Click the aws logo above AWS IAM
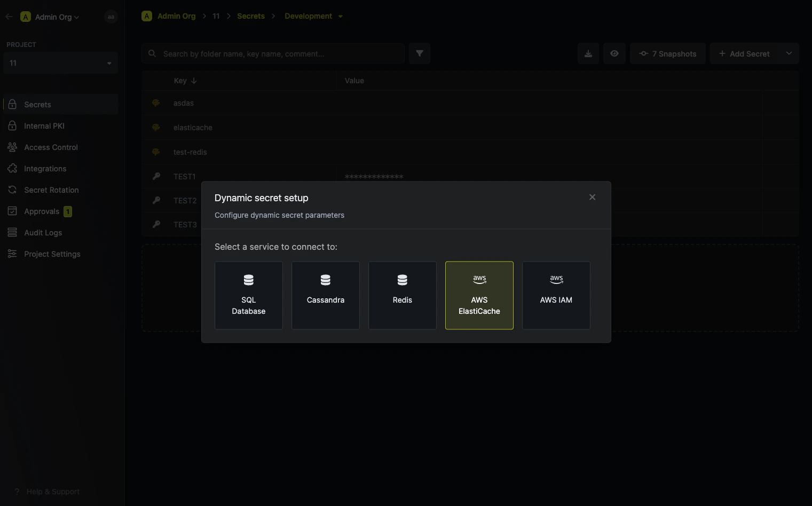 [556, 279]
